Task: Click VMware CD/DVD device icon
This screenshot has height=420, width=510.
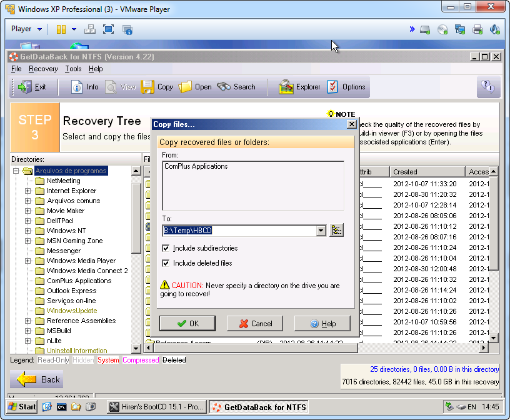Action: coord(442,29)
